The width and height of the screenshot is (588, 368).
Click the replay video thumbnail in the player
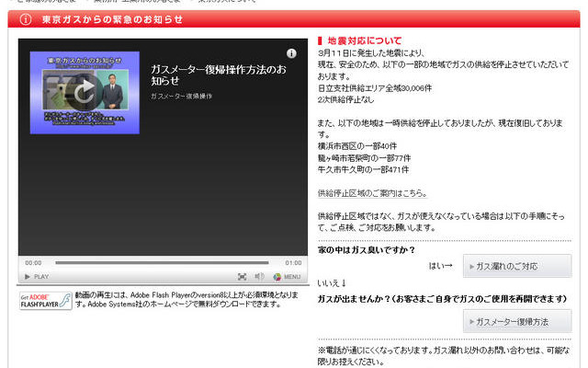click(85, 93)
